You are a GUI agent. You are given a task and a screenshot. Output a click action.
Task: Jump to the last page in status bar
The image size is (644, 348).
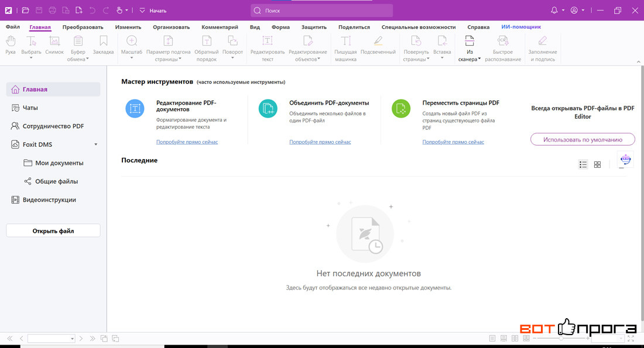(93, 339)
